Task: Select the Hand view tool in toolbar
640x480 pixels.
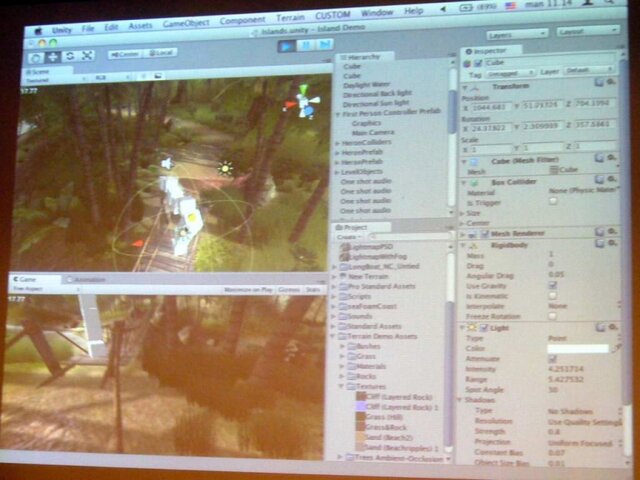Action: tap(36, 58)
